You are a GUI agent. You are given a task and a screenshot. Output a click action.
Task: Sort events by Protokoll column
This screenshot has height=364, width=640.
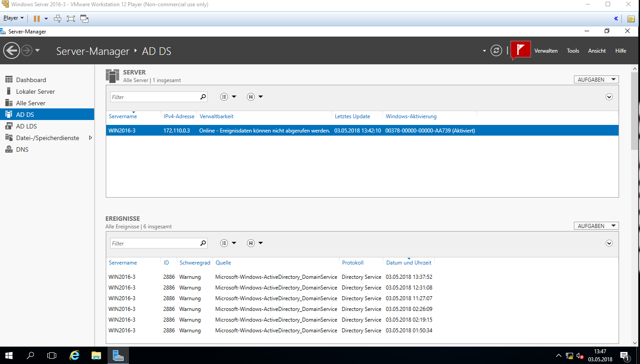point(353,263)
